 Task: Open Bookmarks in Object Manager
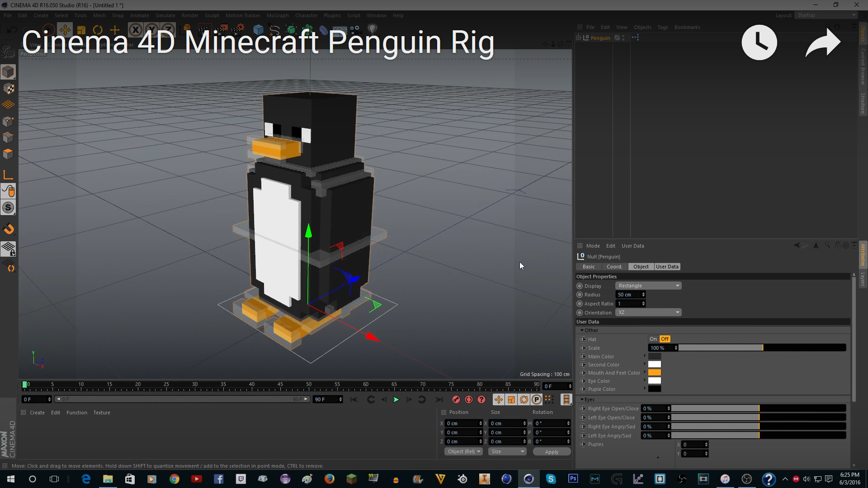[x=687, y=27]
